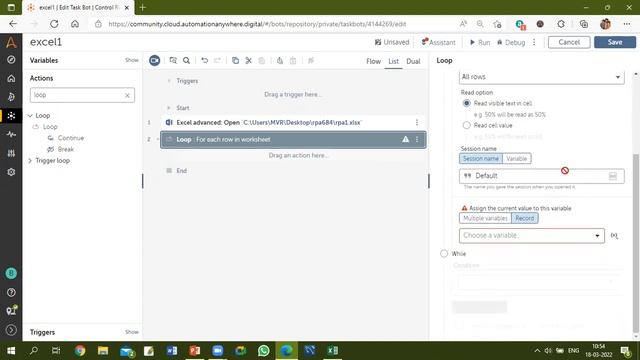This screenshot has width=640, height=360.
Task: Select Read visible text in cell option
Action: pyautogui.click(x=467, y=103)
